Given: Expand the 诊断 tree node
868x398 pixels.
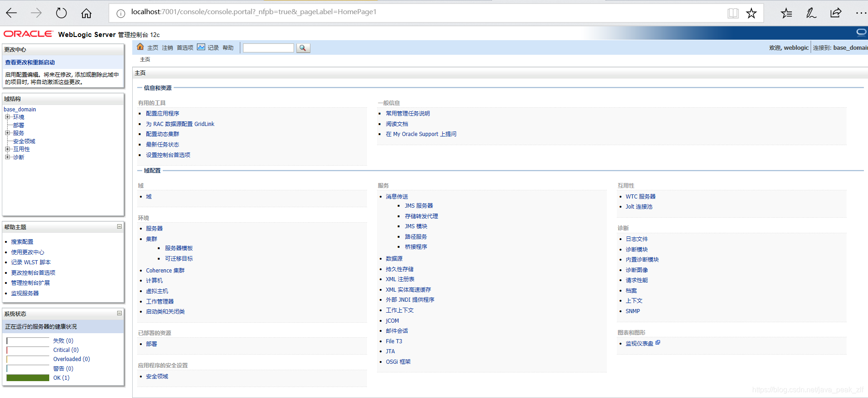Looking at the screenshot, I should click(7, 157).
